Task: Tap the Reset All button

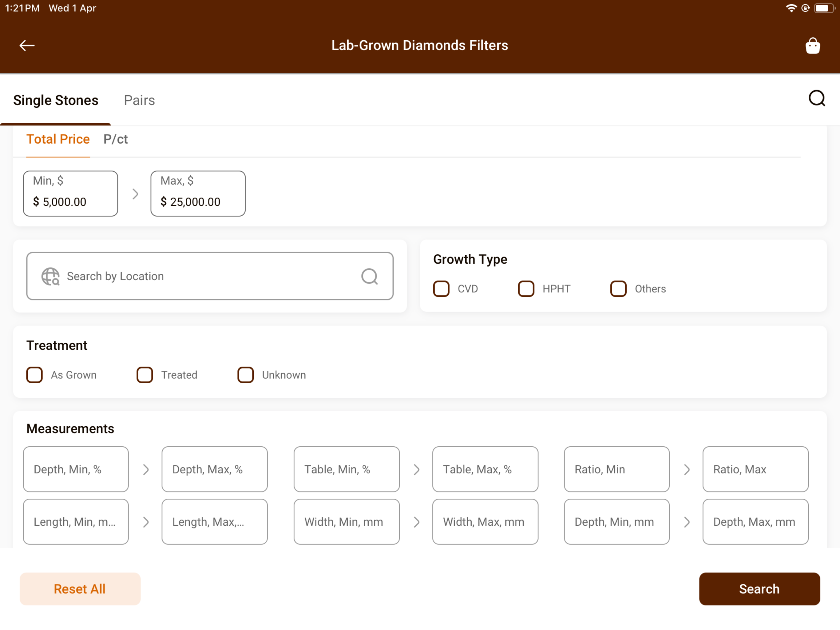Action: (80, 589)
